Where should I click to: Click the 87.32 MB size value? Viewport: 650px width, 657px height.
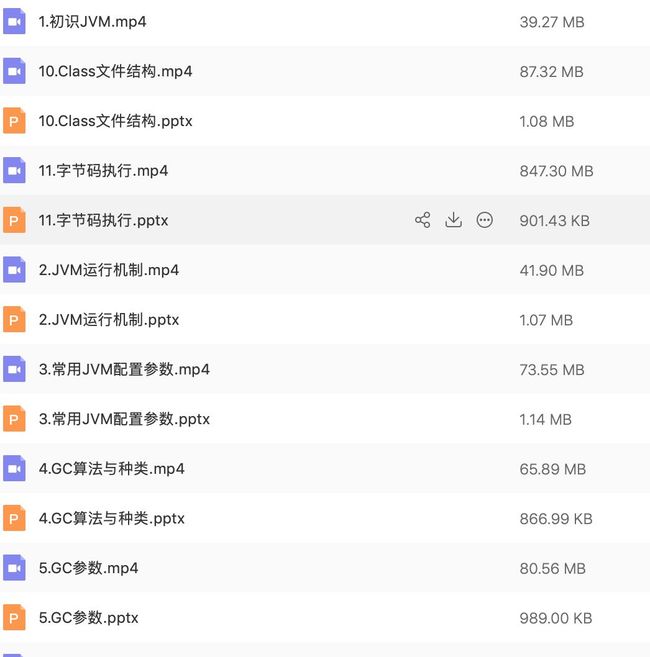pos(552,72)
